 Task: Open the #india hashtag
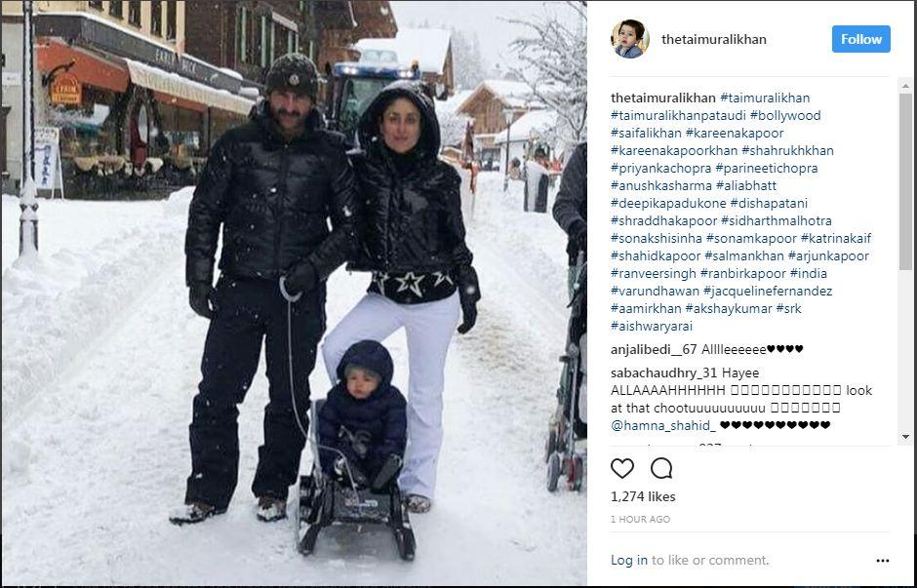[x=808, y=273]
